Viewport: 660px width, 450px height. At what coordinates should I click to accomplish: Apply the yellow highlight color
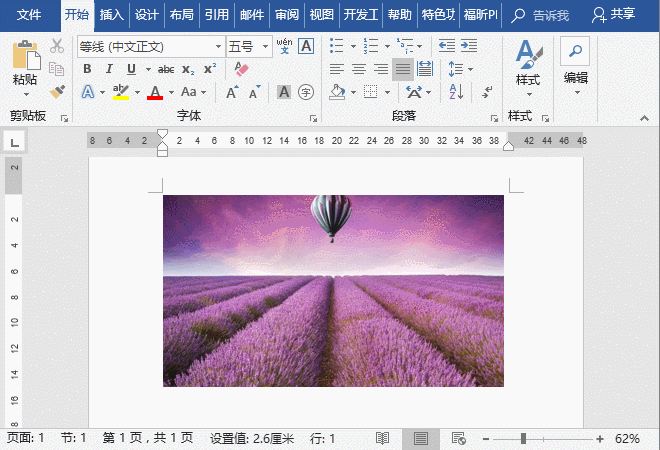click(121, 92)
